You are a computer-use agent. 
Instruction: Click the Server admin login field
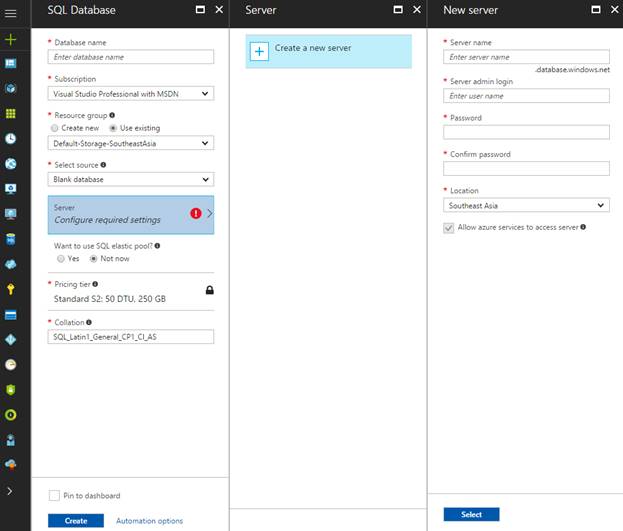coord(526,96)
